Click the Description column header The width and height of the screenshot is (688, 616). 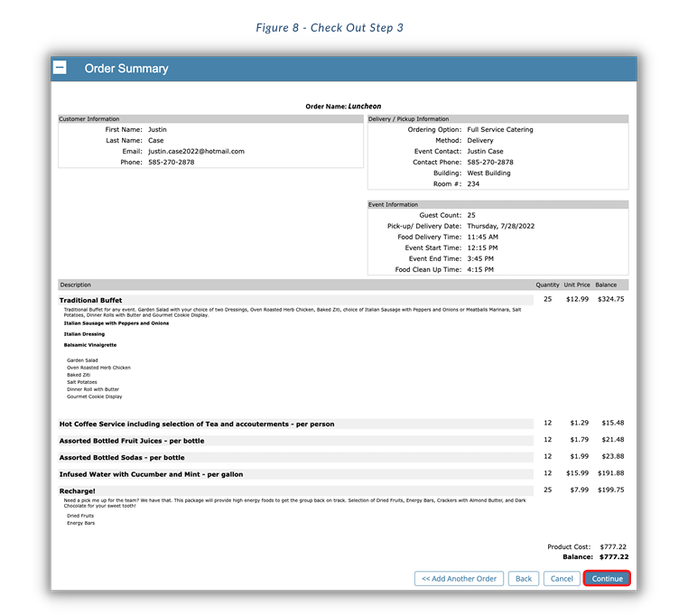(76, 285)
